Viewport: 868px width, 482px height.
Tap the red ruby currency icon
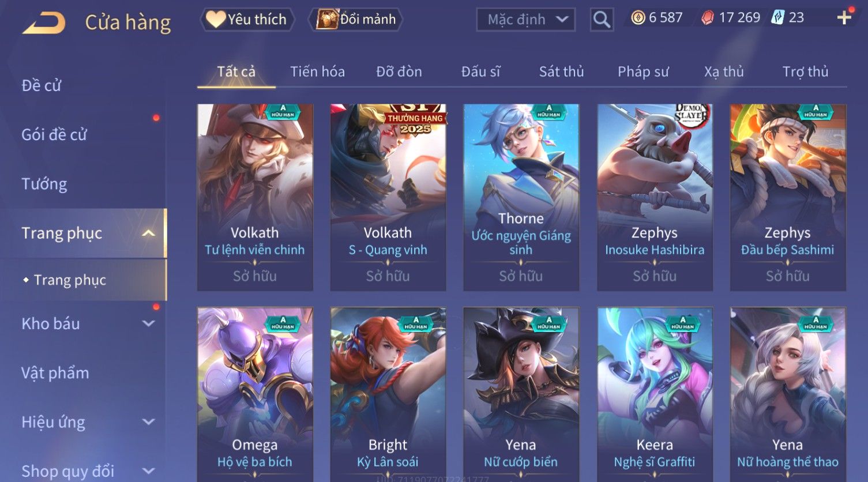(x=708, y=18)
